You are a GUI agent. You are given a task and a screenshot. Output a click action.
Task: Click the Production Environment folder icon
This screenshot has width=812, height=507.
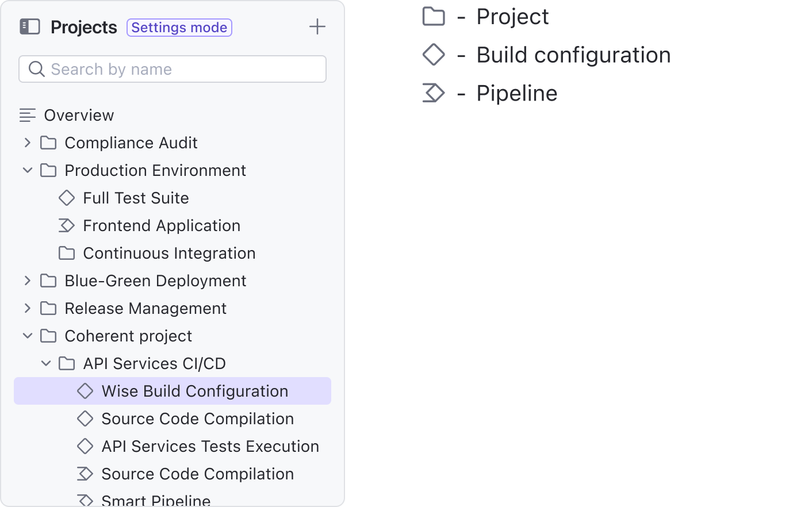(x=48, y=170)
